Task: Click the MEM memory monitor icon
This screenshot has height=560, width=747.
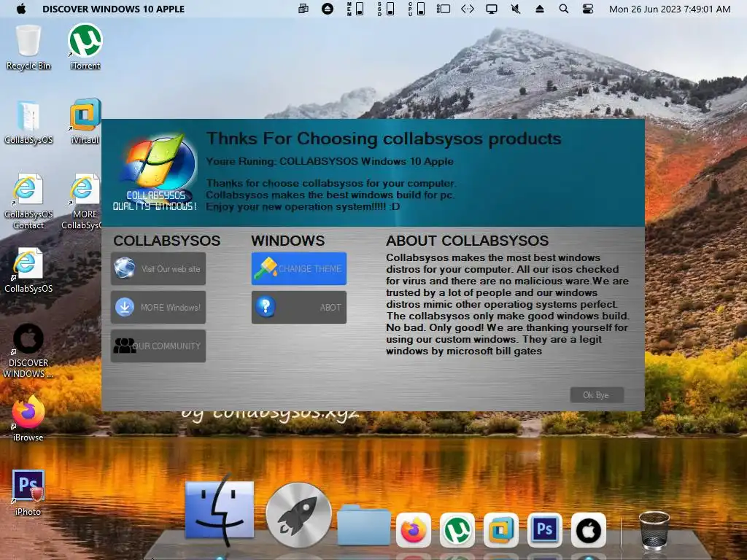Action: tap(355, 9)
